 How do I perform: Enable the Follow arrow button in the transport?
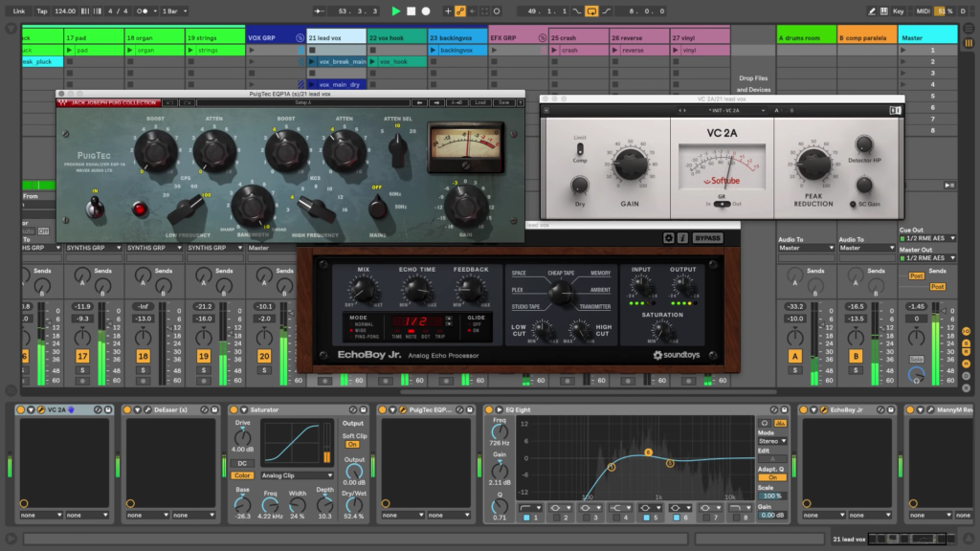320,11
